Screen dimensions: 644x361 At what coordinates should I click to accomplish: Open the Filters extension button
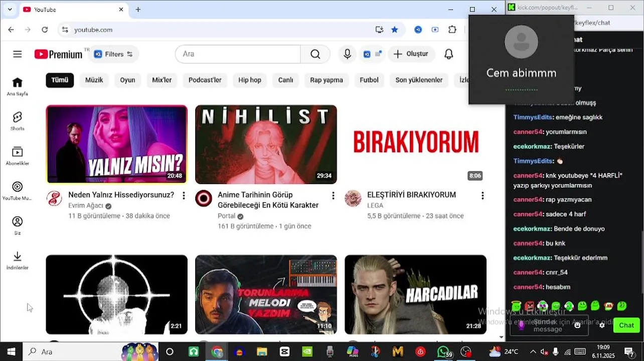click(113, 54)
